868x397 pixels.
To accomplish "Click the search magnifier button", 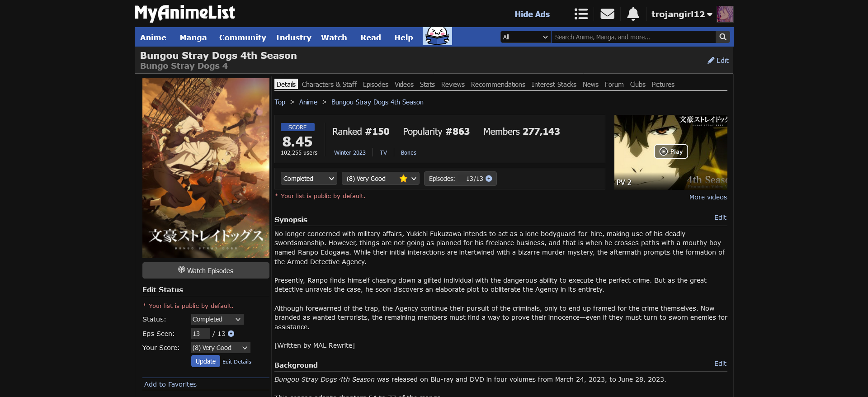I will pos(723,37).
